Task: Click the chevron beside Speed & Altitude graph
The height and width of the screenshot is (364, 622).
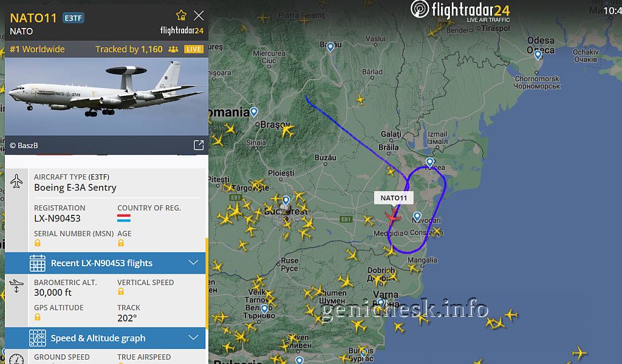Action: [x=193, y=337]
